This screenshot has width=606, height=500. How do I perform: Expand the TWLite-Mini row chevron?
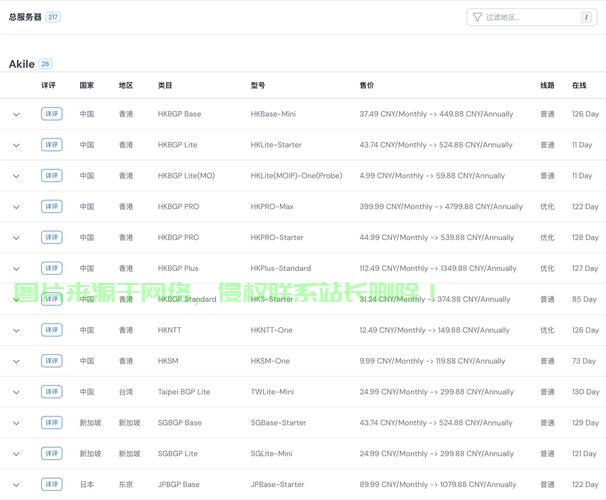(16, 392)
